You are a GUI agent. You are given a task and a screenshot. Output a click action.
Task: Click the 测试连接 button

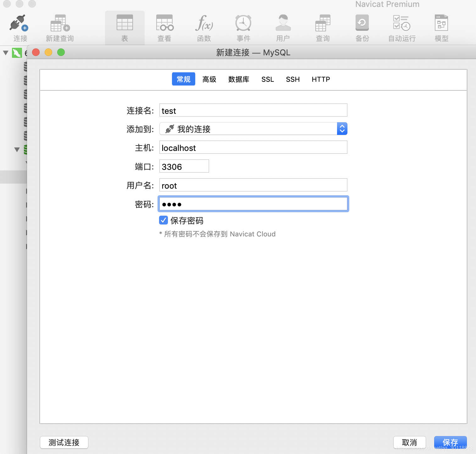click(64, 442)
